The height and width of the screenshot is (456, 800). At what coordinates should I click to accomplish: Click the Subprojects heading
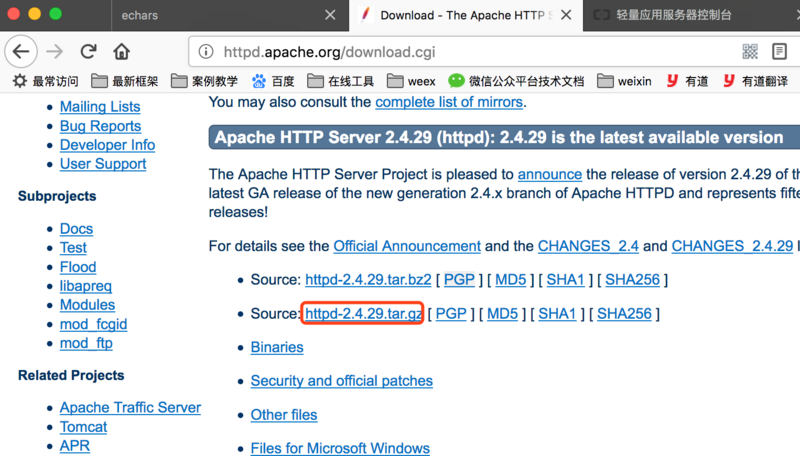click(57, 196)
